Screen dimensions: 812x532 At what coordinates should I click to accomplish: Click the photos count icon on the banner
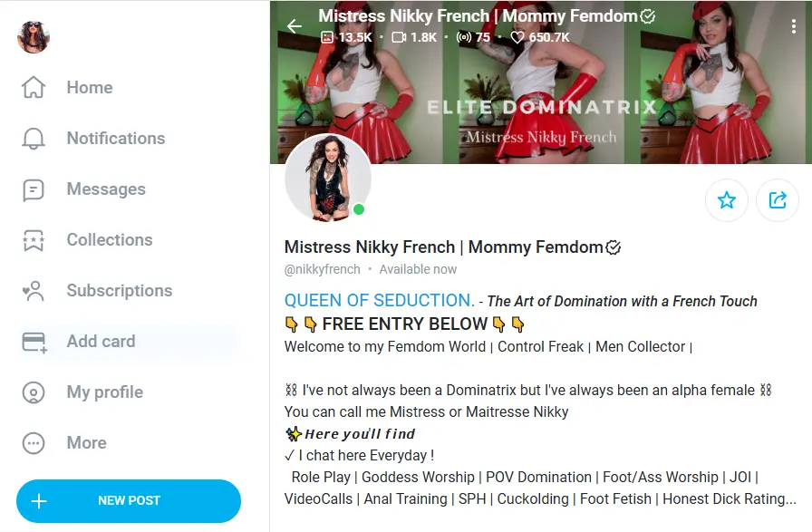tap(328, 38)
